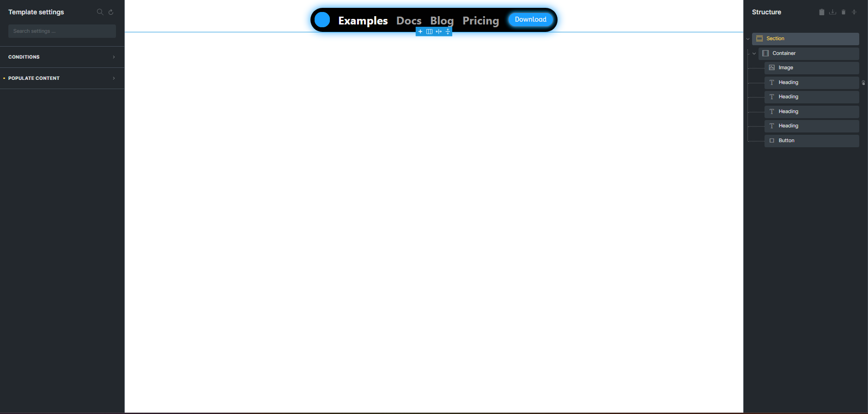Select the Docs heading in canvas navbar
The image size is (868, 414).
[409, 21]
